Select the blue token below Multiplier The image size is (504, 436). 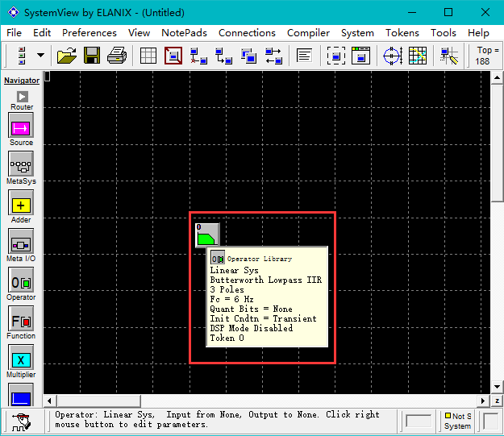point(21,396)
